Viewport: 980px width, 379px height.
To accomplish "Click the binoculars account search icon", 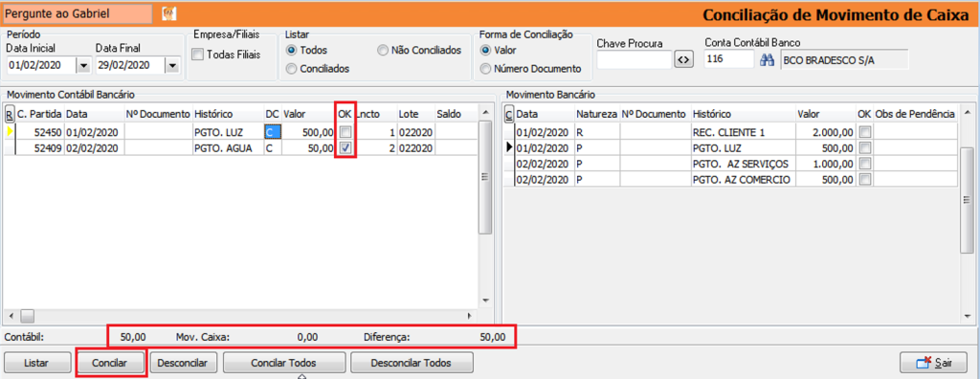I will click(x=768, y=60).
